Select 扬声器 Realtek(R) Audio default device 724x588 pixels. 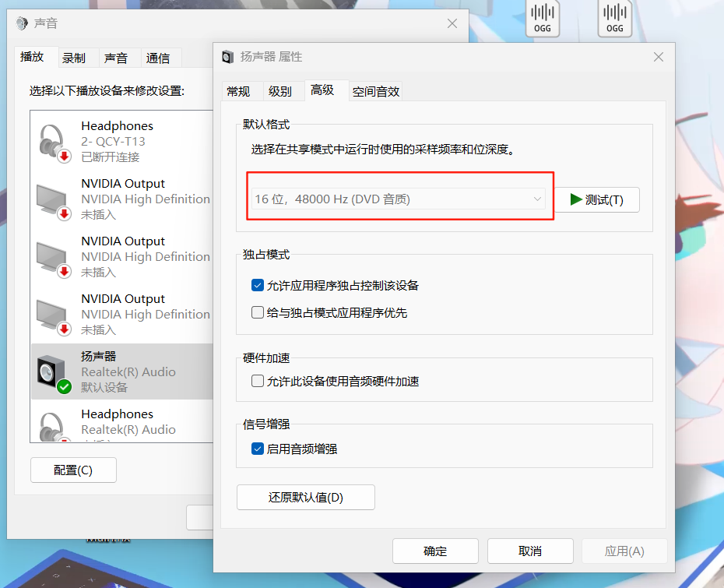click(122, 371)
